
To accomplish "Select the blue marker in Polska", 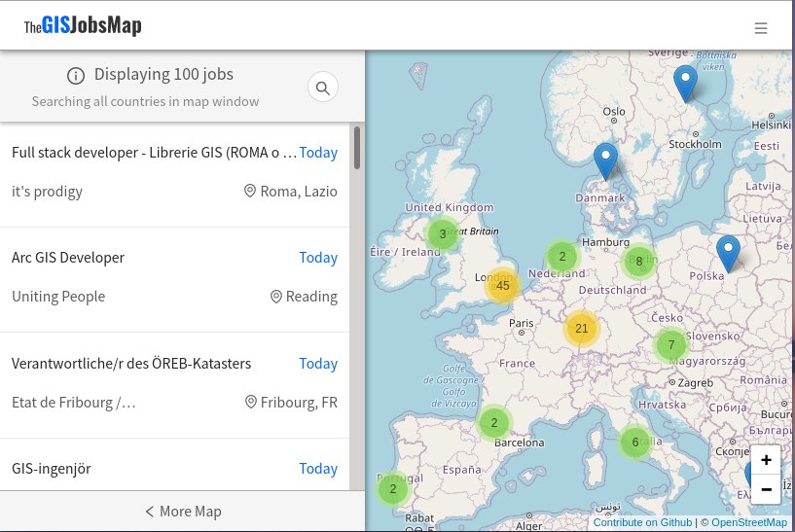I will pos(728,255).
